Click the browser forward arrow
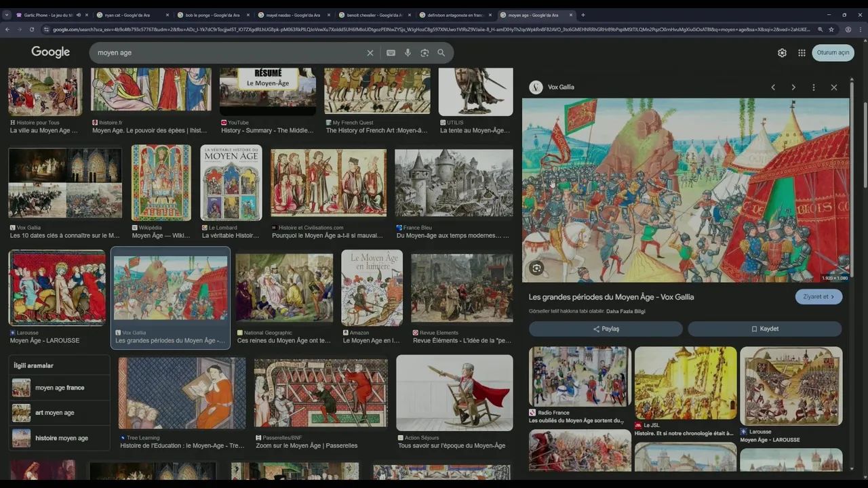868x488 pixels. click(x=20, y=30)
